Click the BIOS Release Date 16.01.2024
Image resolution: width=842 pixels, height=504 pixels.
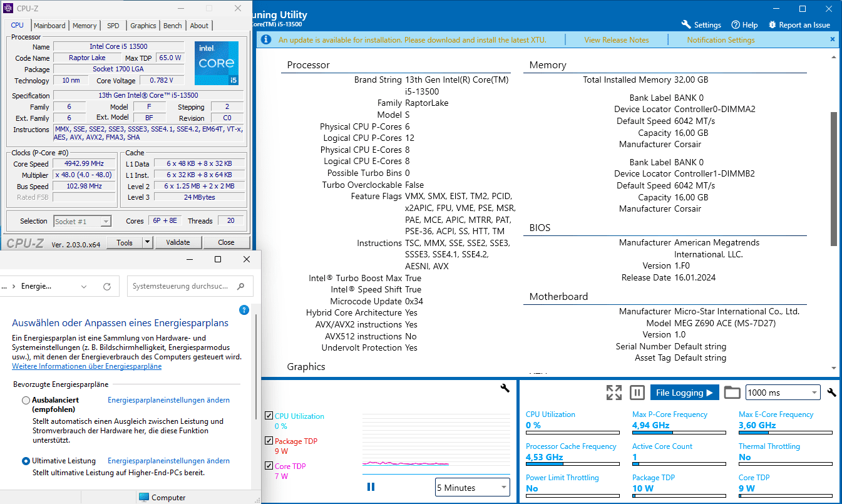(x=695, y=277)
